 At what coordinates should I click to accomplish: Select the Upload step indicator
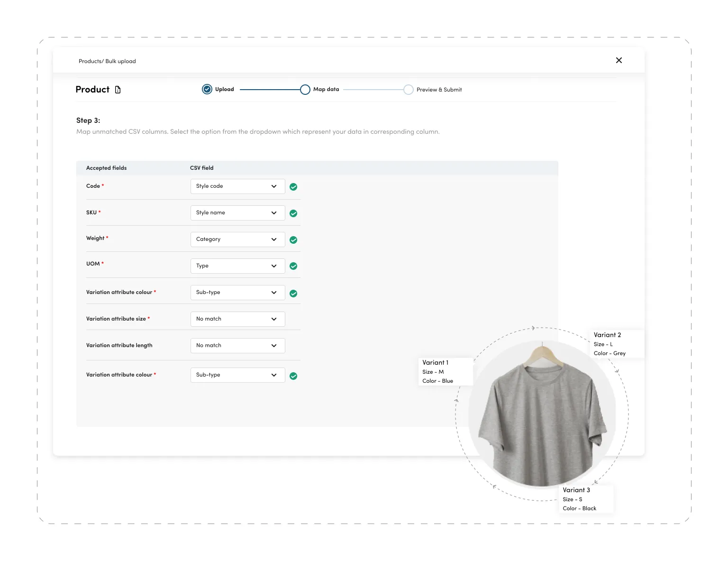point(207,89)
